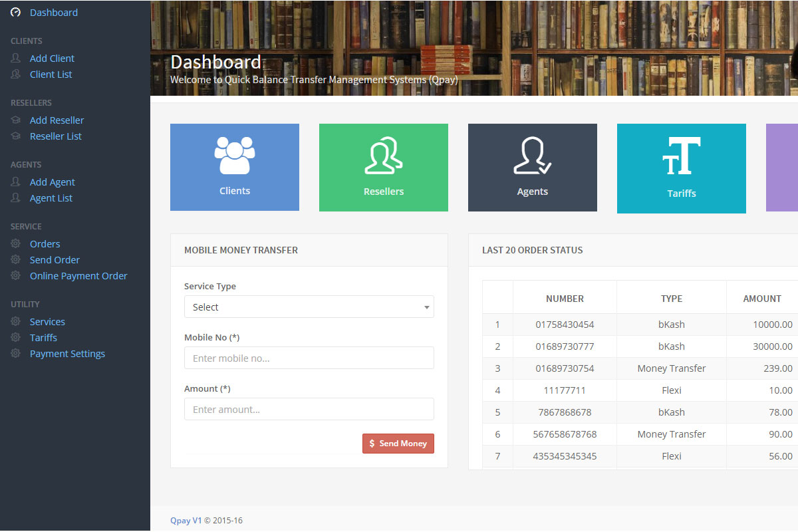Open Client List from sidebar

51,74
